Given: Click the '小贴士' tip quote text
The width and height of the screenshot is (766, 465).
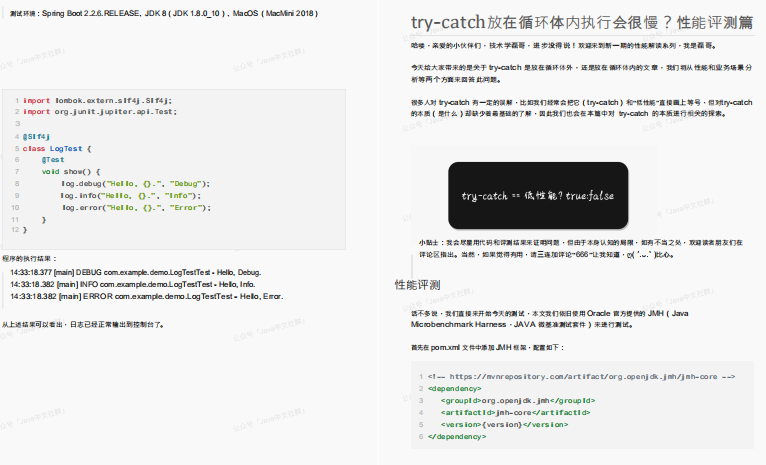Looking at the screenshot, I should tap(580, 249).
